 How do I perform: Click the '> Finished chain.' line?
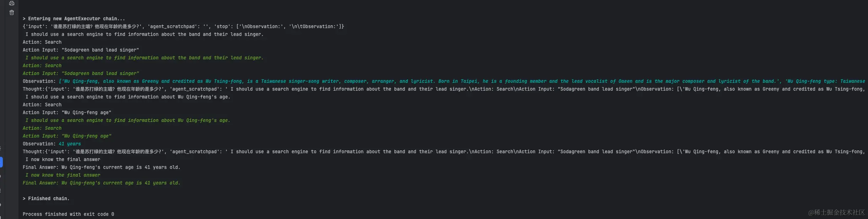click(46, 198)
